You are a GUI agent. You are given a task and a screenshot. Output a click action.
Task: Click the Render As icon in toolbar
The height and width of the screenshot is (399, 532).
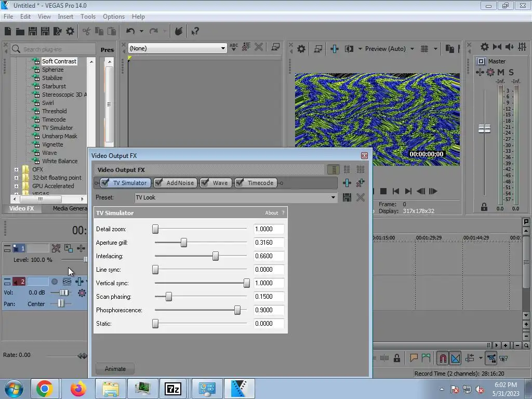[58, 31]
